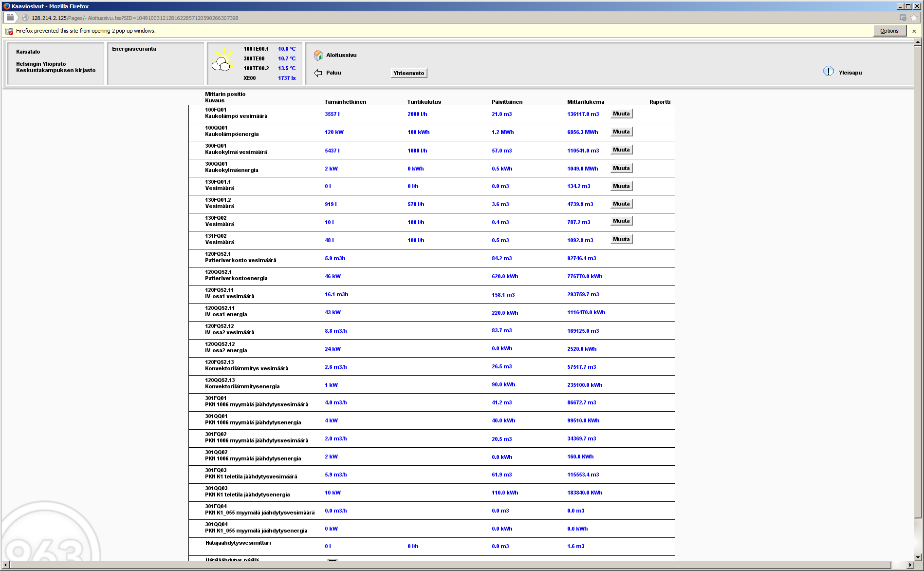Click the 570 l/h hourly consumption value
Image resolution: width=924 pixels, height=571 pixels.
click(416, 204)
